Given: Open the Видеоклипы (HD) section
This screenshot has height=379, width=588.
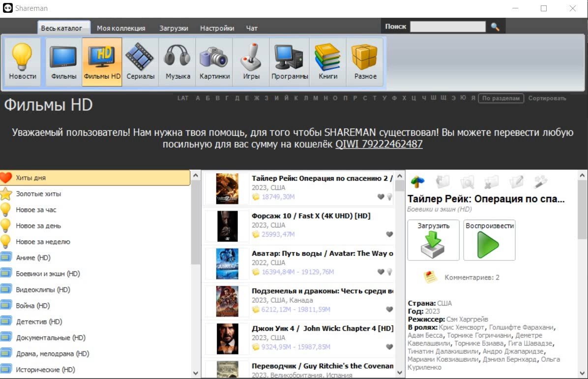Looking at the screenshot, I should click(95, 289).
